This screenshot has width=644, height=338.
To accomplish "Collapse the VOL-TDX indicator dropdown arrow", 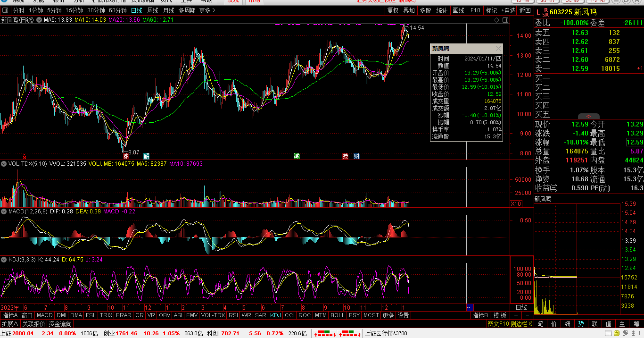I will 4,164.
